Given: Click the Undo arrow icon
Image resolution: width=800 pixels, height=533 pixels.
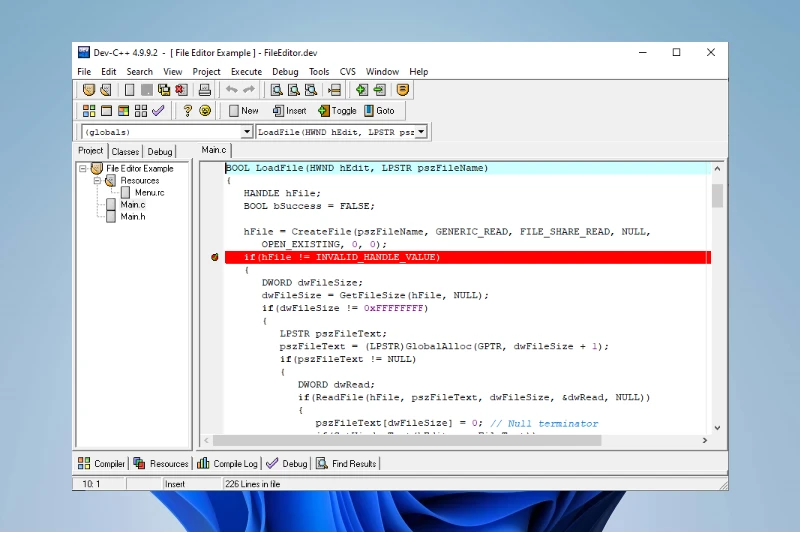Looking at the screenshot, I should coord(232,90).
